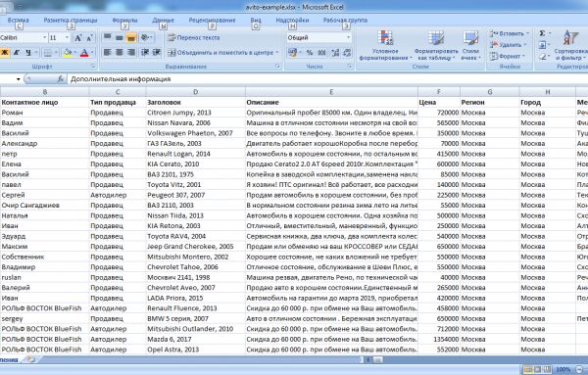Open the Calibri font name dropdown

point(45,37)
